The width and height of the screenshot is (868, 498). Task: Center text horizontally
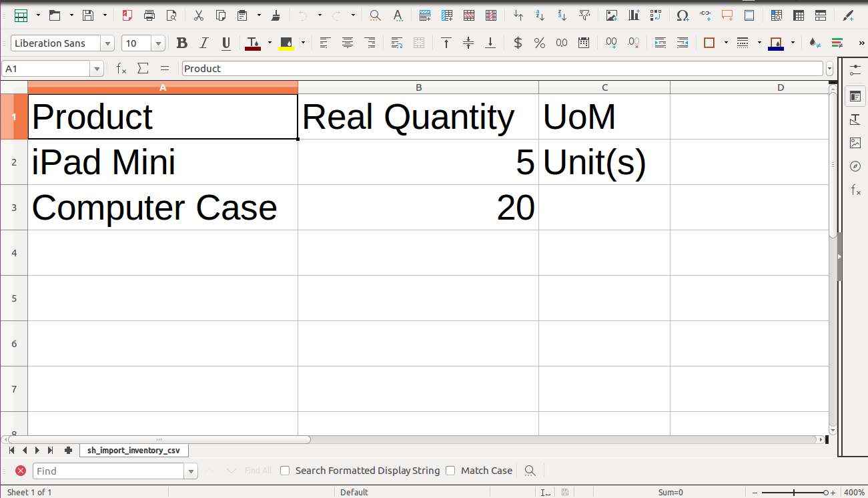click(347, 43)
